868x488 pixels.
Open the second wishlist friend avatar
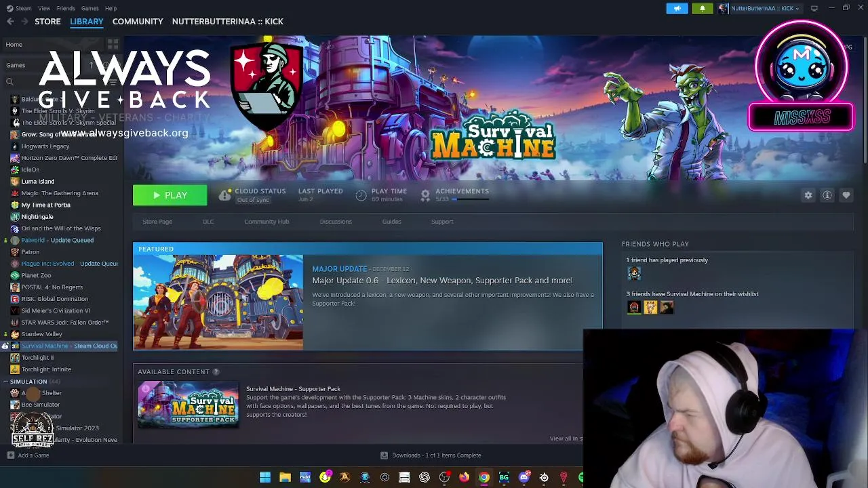650,307
